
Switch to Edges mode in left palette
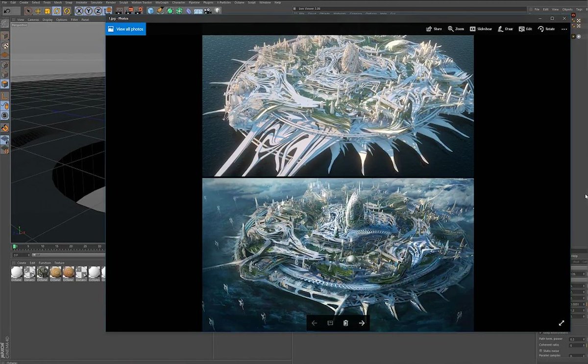5,74
